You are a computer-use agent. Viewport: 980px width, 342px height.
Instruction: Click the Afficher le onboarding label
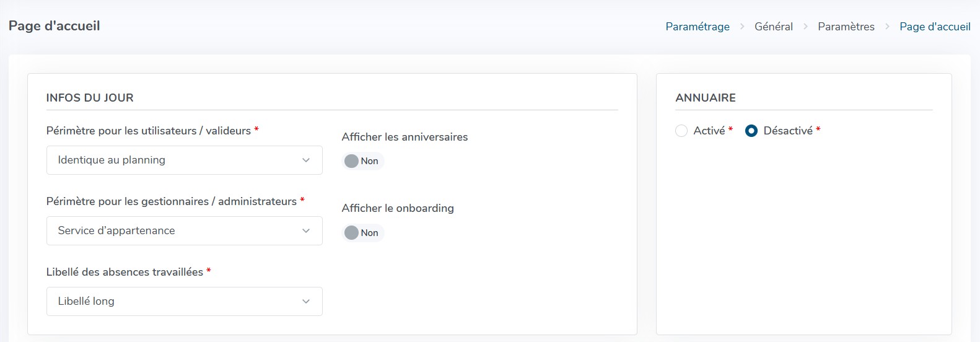(398, 208)
